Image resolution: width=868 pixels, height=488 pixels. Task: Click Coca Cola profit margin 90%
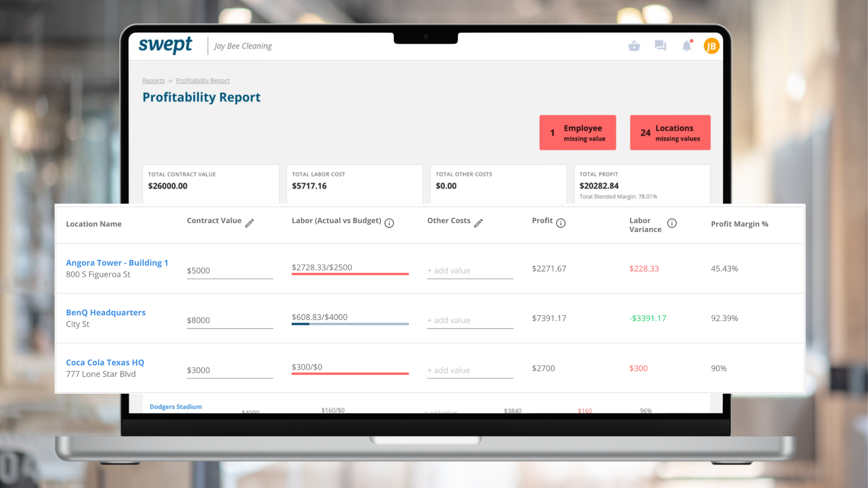pos(719,368)
